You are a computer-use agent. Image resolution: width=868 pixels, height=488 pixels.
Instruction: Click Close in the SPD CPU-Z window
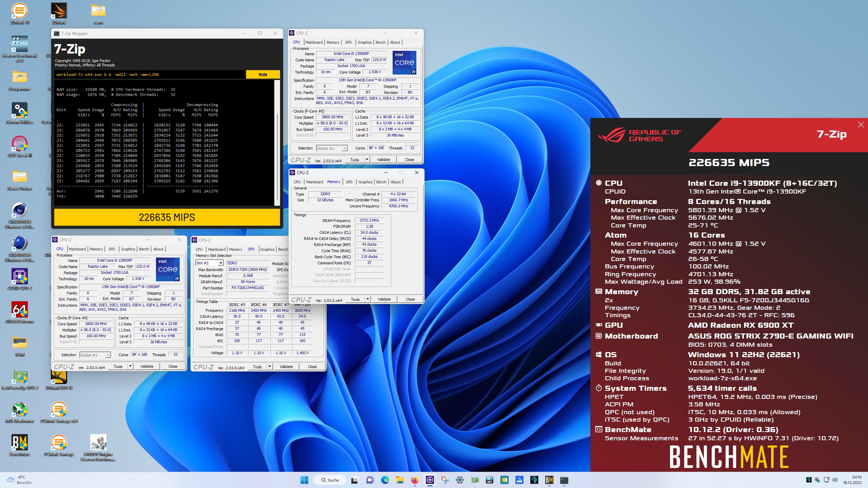312,367
